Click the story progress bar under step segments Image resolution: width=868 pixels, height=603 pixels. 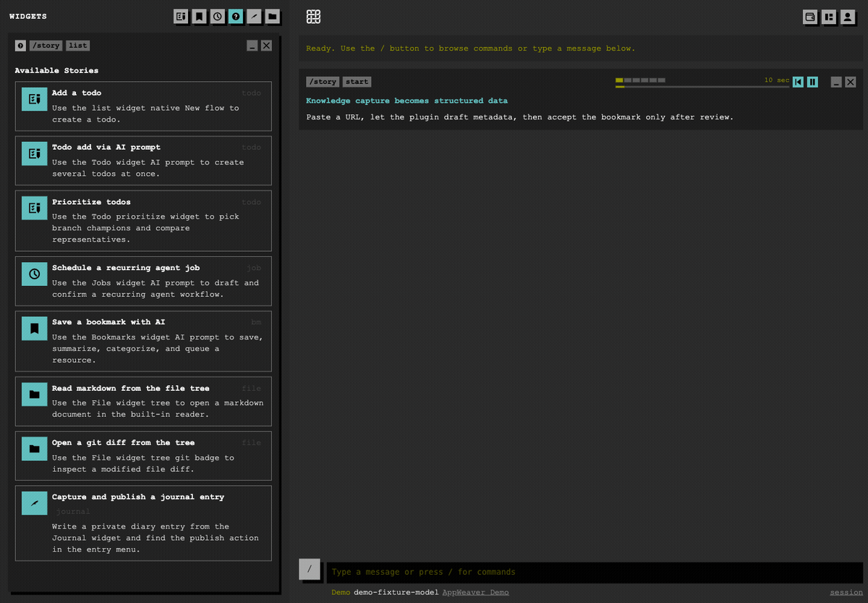tap(702, 87)
